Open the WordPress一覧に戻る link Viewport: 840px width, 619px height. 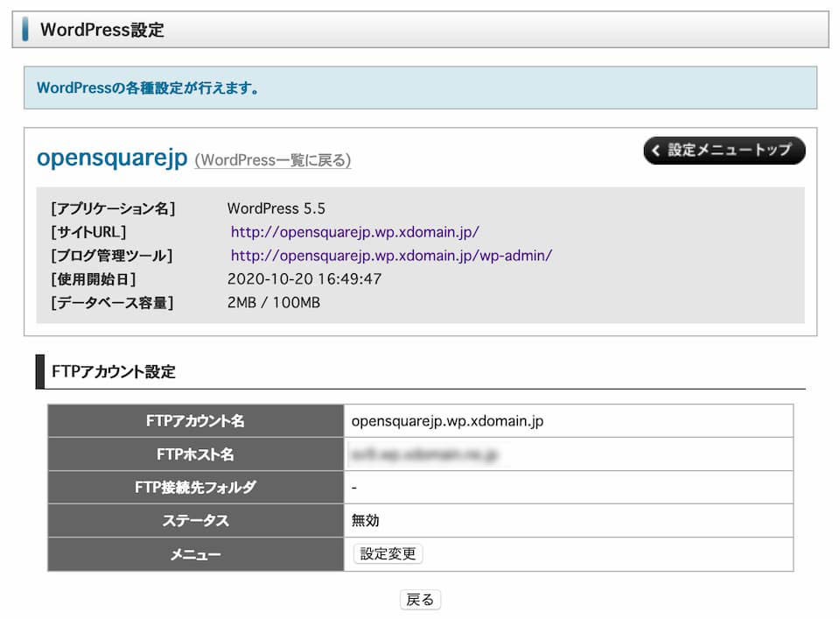pyautogui.click(x=272, y=160)
